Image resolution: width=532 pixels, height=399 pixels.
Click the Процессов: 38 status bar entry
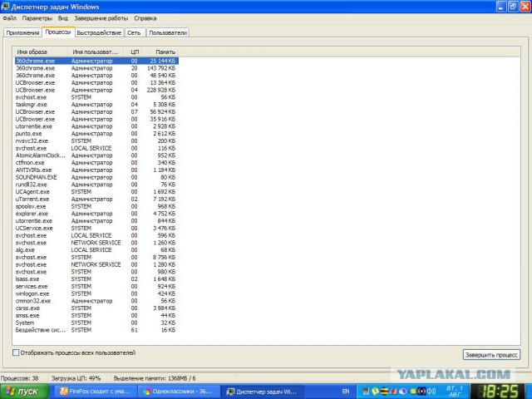coord(19,378)
